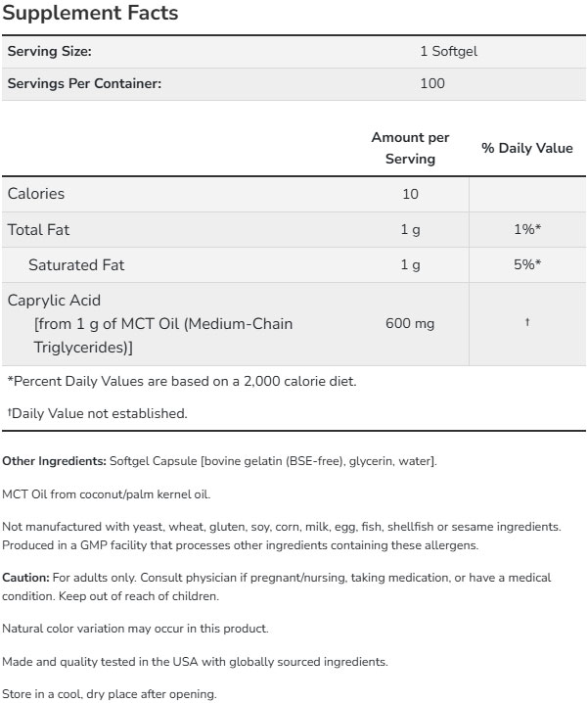Click the Percent Daily Values footnote text

tap(182, 381)
